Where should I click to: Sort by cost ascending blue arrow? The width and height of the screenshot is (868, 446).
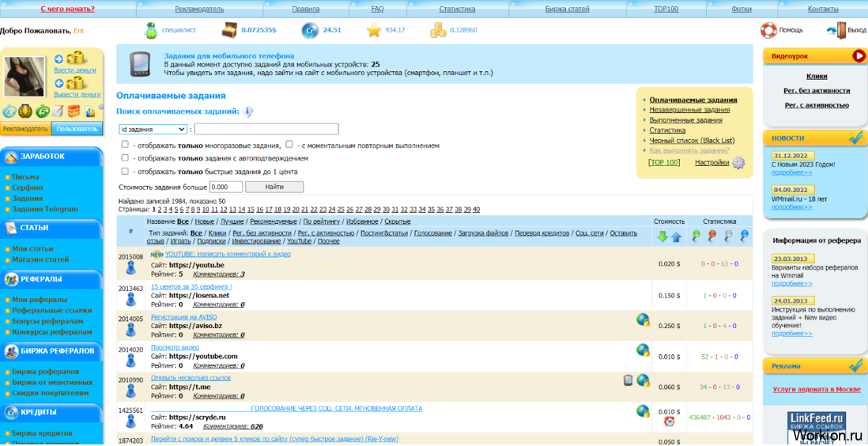pos(676,236)
